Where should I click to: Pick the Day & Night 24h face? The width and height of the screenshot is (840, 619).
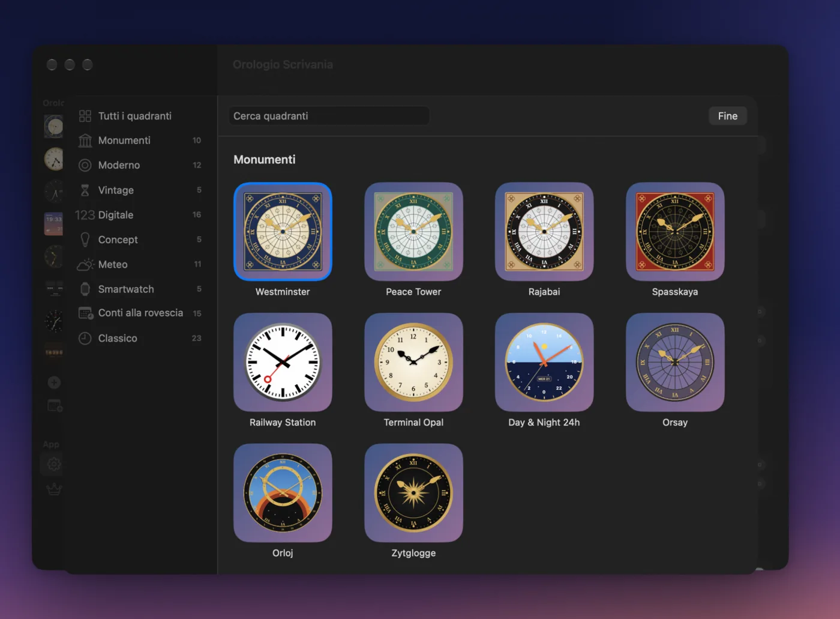click(x=544, y=362)
